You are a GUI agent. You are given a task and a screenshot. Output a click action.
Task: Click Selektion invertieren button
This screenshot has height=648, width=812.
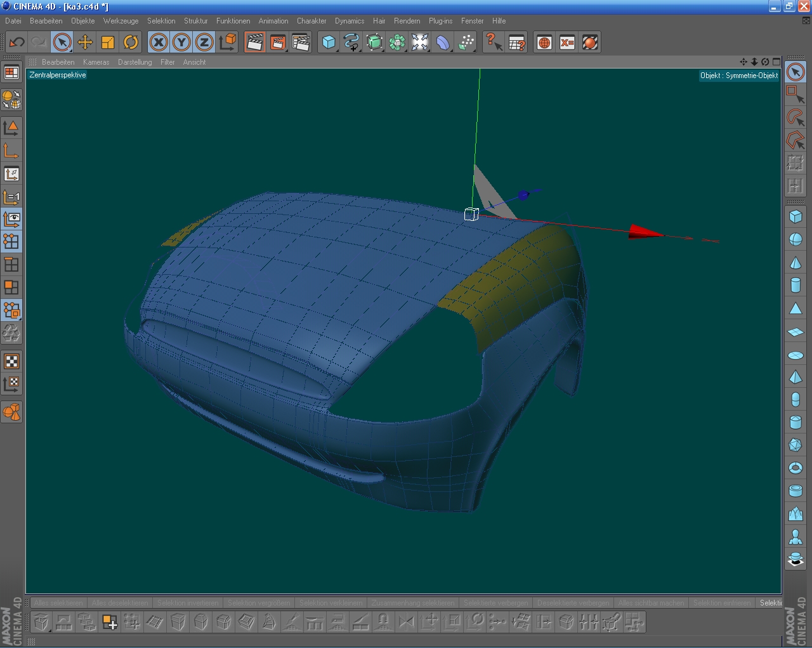point(188,603)
